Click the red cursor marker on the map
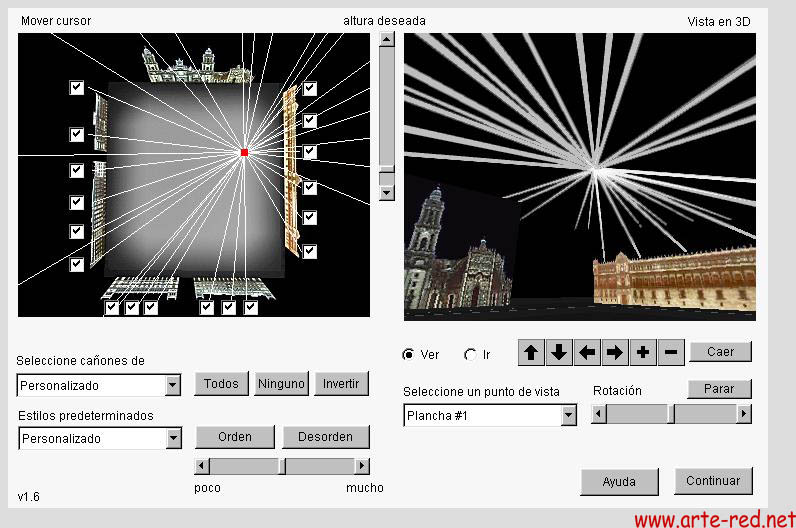Screen dimensions: 796x528 click(244, 152)
